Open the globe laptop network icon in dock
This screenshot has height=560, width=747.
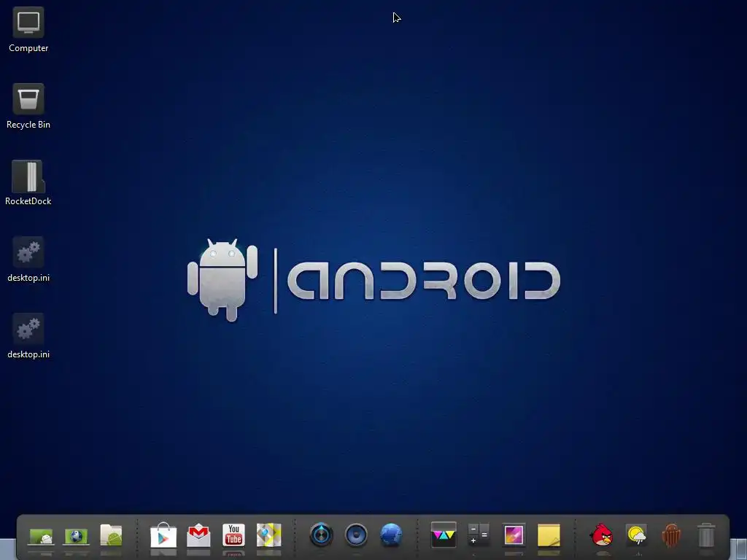[x=76, y=537]
